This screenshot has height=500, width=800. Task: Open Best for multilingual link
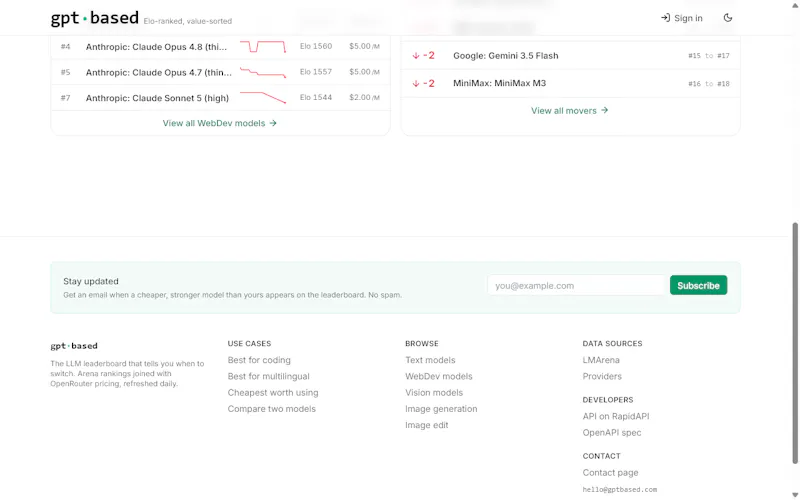click(x=268, y=377)
